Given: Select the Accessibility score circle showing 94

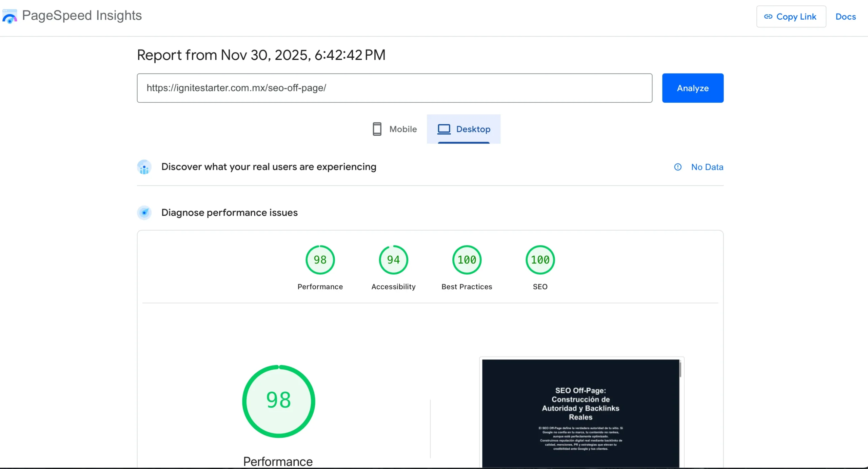Looking at the screenshot, I should pos(393,260).
